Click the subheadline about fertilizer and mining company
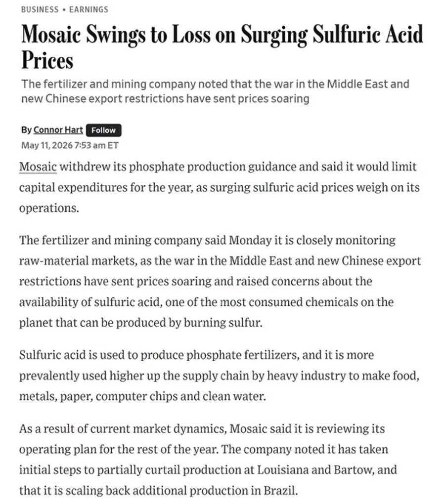Screen dimensions: 445x504 (x=215, y=91)
